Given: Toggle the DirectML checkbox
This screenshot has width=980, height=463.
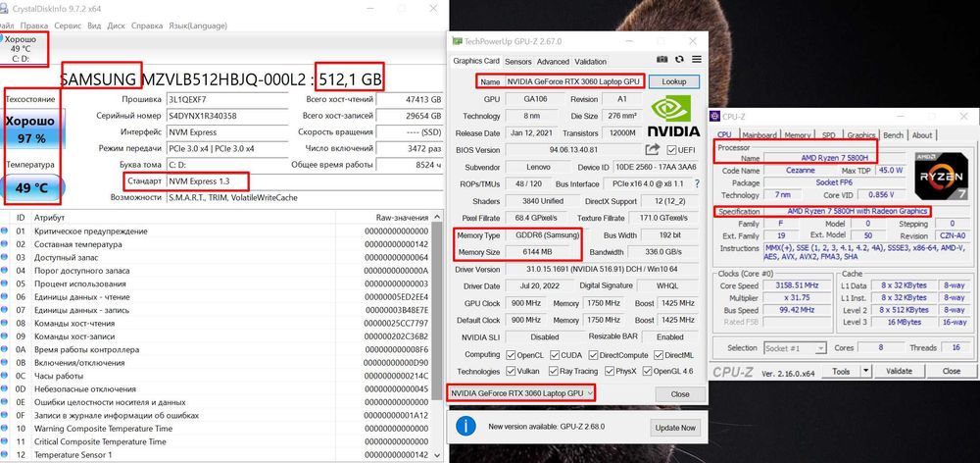Looking at the screenshot, I should [659, 355].
